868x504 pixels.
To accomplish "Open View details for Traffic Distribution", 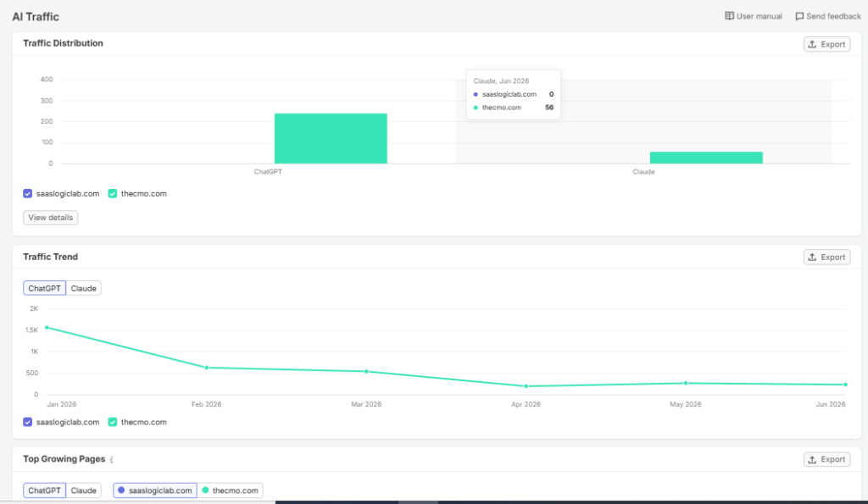I will pyautogui.click(x=50, y=218).
